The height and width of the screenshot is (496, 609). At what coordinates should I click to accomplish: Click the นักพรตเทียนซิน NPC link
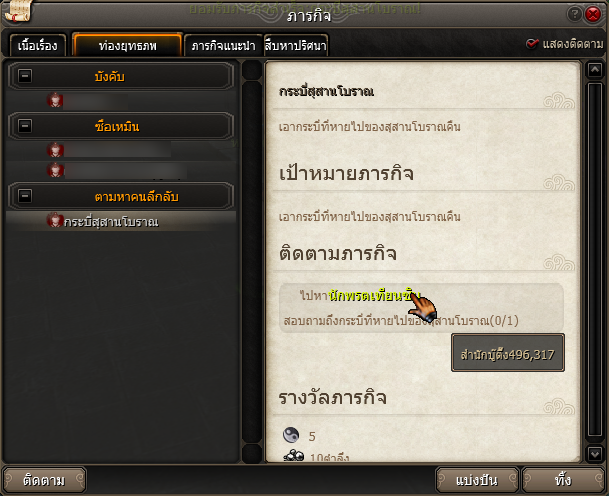tap(374, 296)
